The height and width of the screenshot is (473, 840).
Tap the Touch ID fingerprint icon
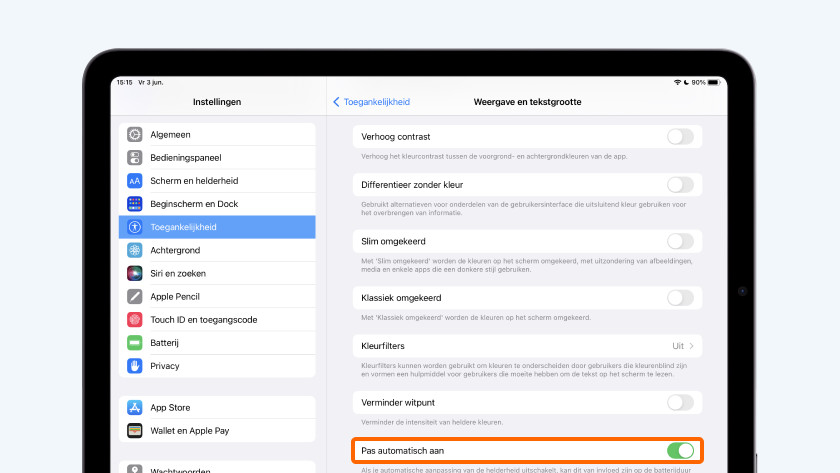[x=134, y=319]
